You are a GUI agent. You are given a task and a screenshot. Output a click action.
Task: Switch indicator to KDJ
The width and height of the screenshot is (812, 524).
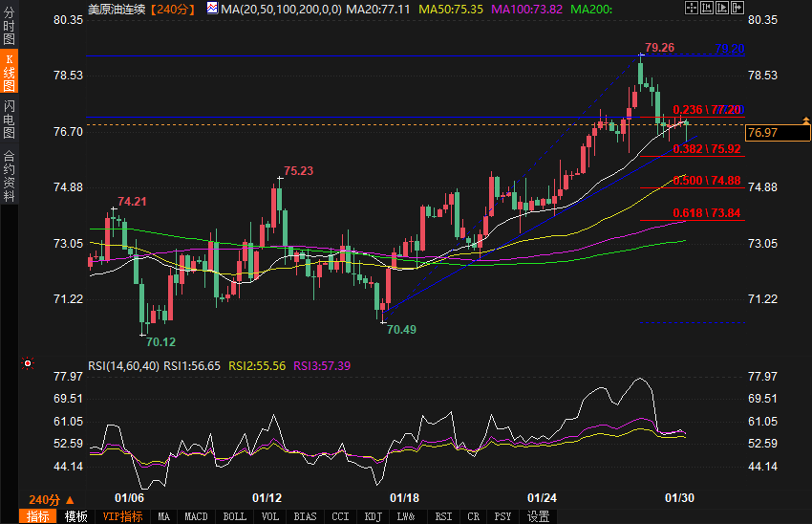pos(373,516)
